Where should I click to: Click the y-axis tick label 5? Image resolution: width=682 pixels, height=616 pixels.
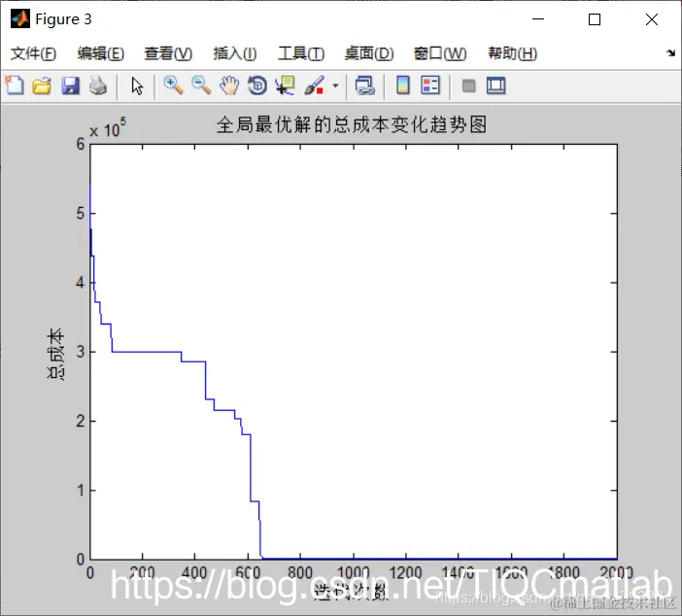coord(81,213)
